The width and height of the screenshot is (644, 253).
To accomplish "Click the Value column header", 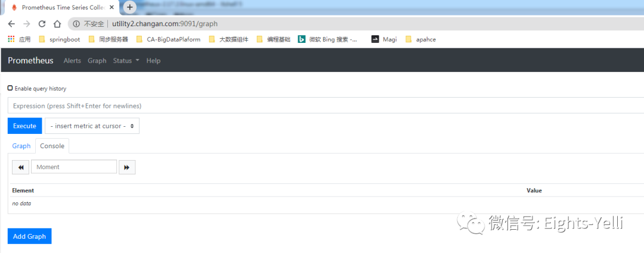I will (x=534, y=190).
